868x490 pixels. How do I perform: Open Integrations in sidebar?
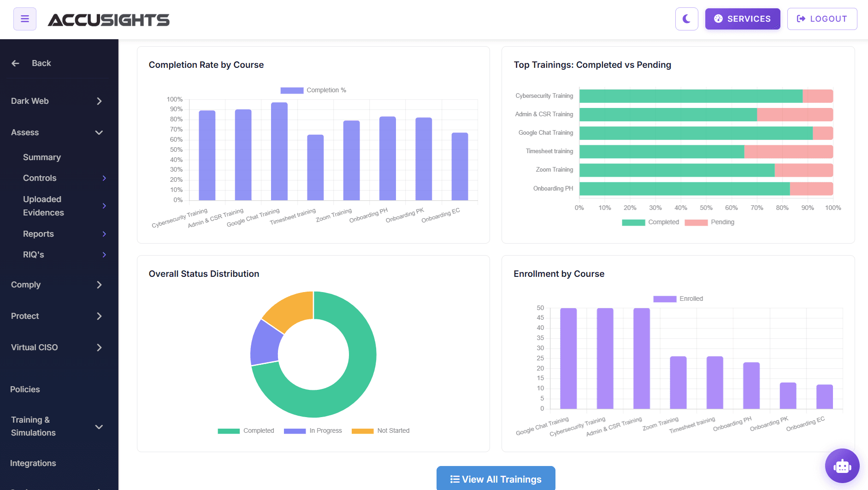pos(33,463)
